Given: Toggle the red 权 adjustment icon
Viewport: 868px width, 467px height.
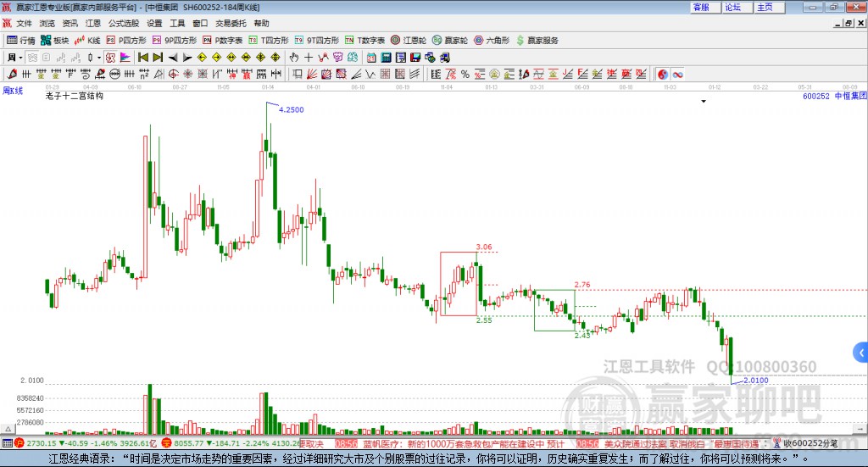Looking at the screenshot, I should pos(111,58).
